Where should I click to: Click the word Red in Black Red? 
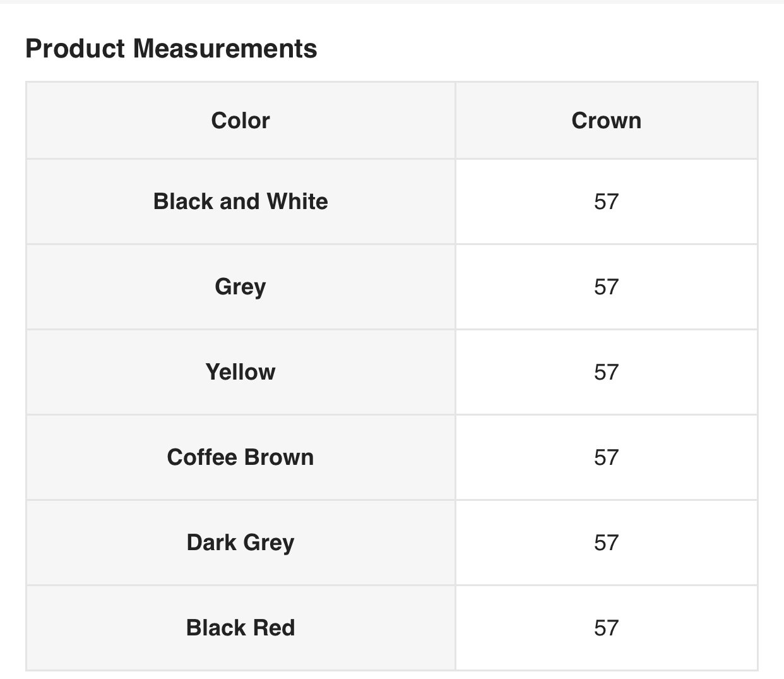pos(273,628)
